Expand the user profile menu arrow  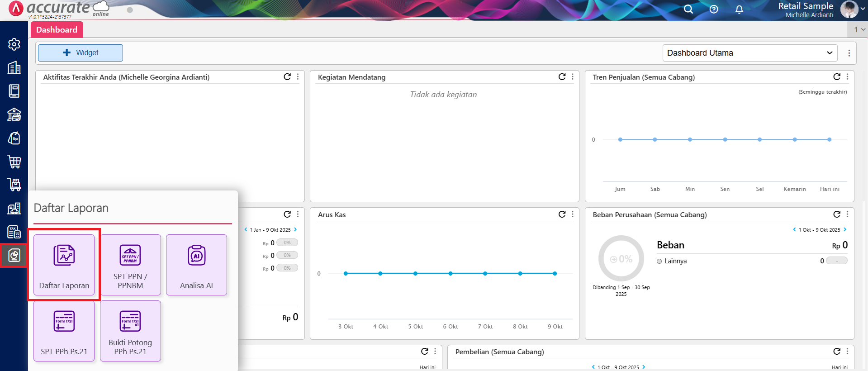(x=863, y=9)
